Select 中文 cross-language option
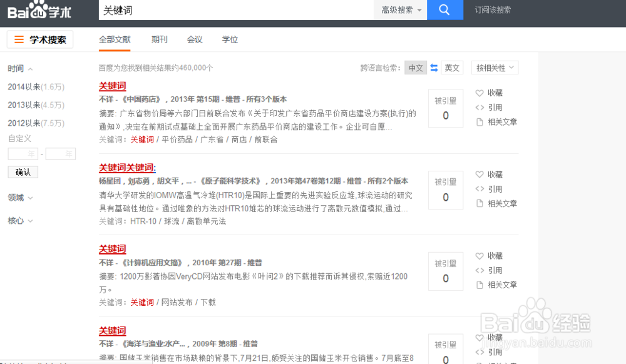The width and height of the screenshot is (626, 364). [x=416, y=68]
